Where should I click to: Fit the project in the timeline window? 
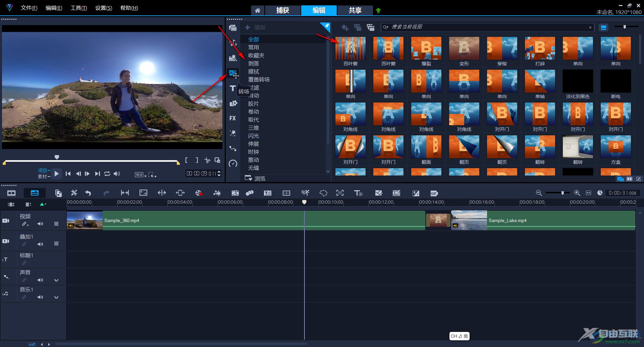[588, 193]
